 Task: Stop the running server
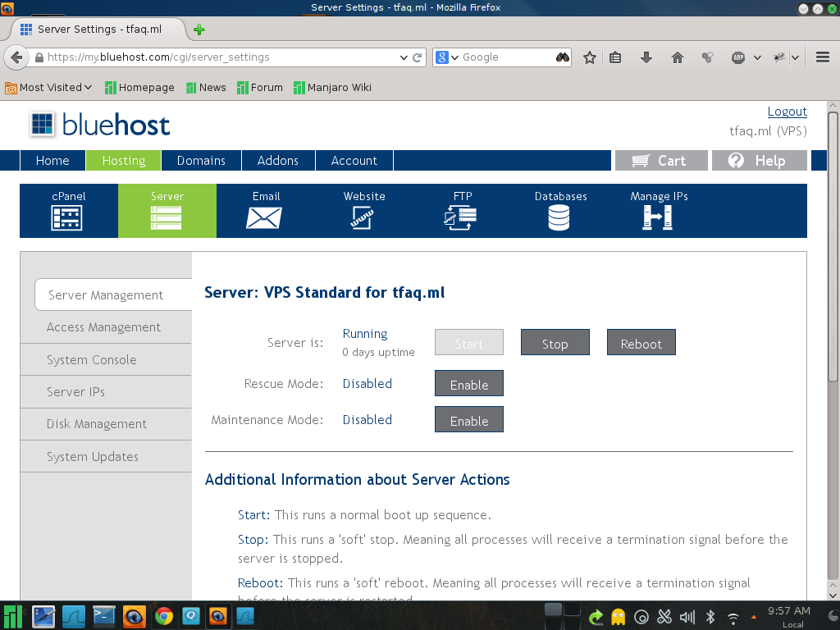point(555,343)
